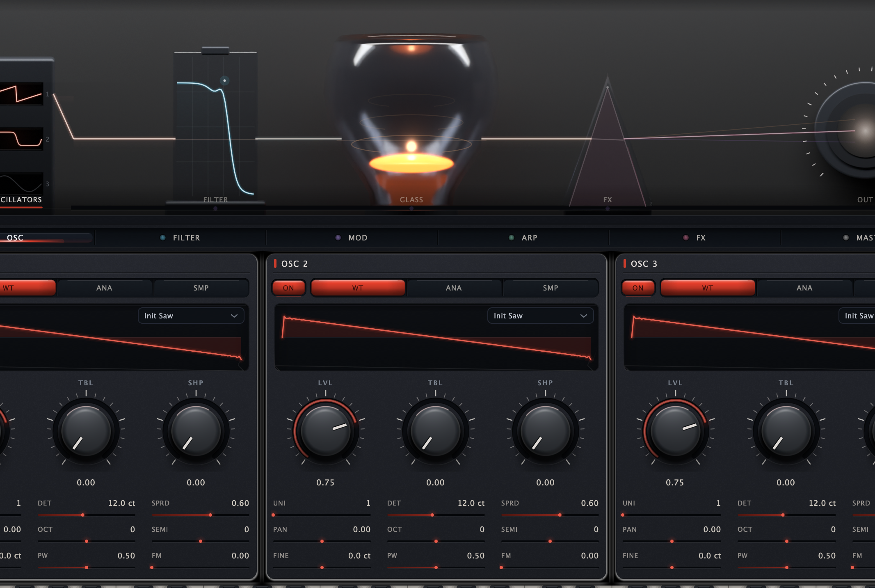Click the leftmost oscillator SHP knob
Viewport: 875px width, 588px height.
(x=196, y=431)
